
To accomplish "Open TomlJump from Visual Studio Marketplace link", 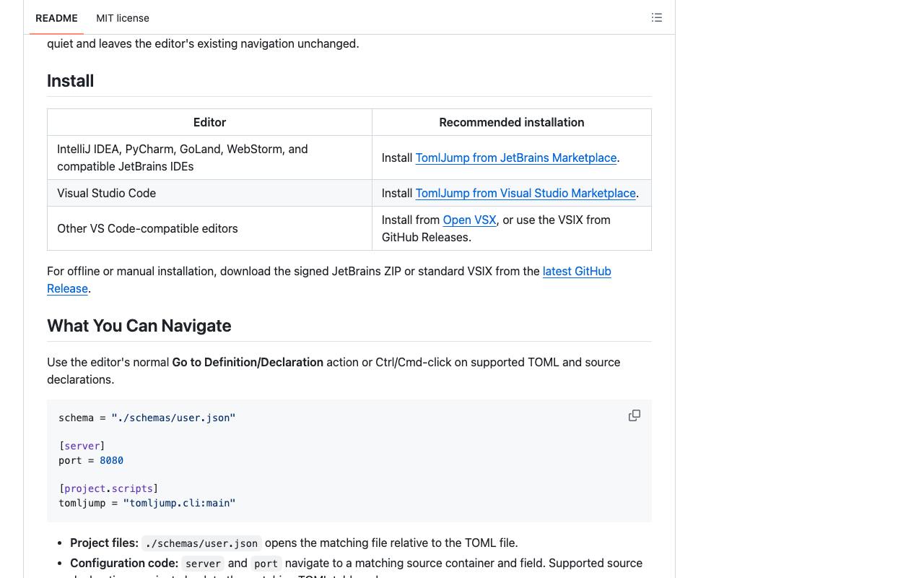I will click(526, 193).
